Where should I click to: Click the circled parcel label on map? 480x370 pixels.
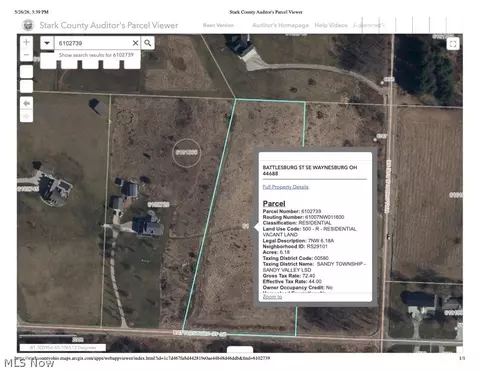tap(187, 152)
